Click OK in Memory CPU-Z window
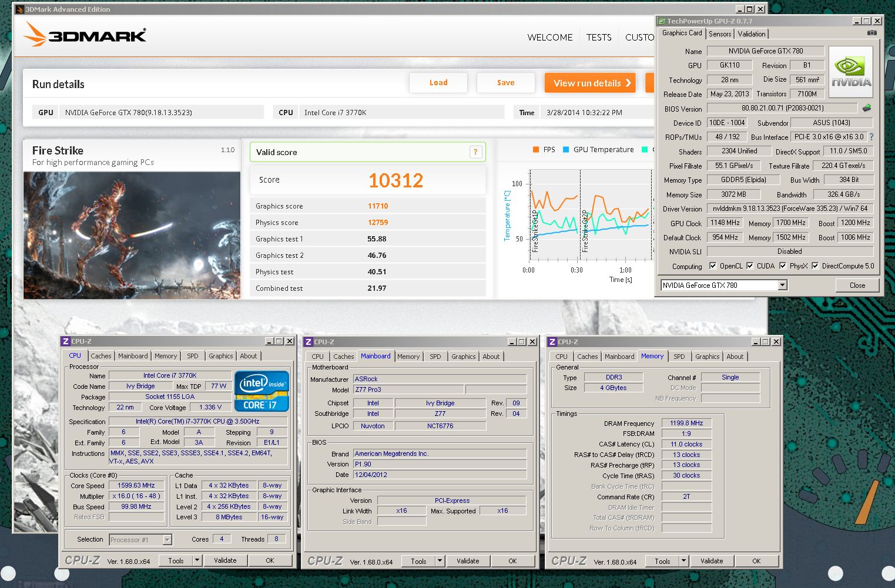Screen dimensions: 895x588 pos(757,561)
